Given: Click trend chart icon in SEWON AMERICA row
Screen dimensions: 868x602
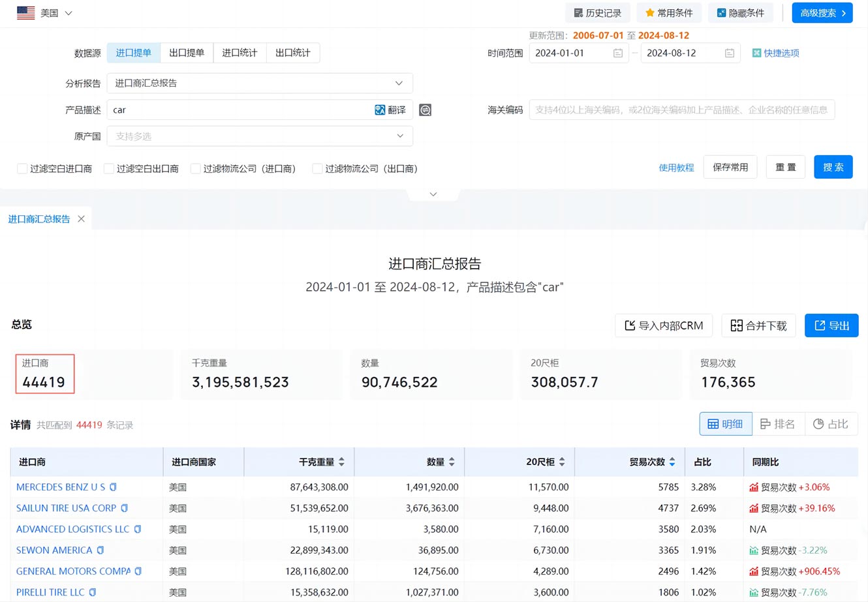Looking at the screenshot, I should click(754, 550).
